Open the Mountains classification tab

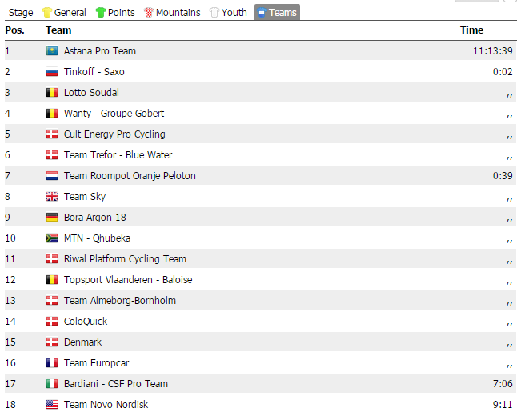(172, 13)
